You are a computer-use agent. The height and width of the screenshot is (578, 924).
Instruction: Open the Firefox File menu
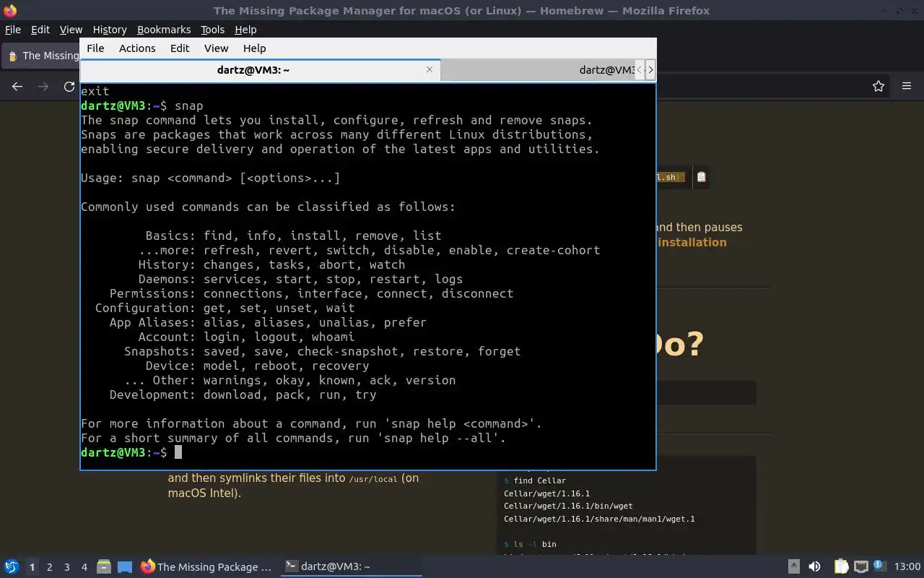click(x=12, y=30)
